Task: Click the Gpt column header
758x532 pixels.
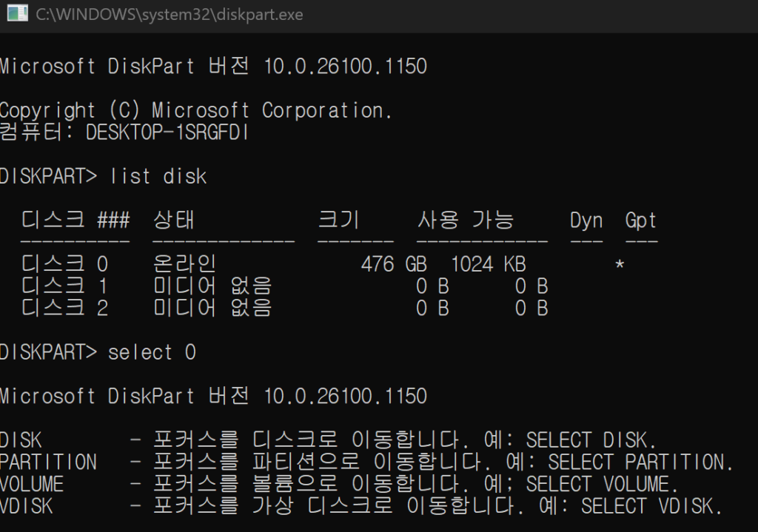Action: (641, 220)
